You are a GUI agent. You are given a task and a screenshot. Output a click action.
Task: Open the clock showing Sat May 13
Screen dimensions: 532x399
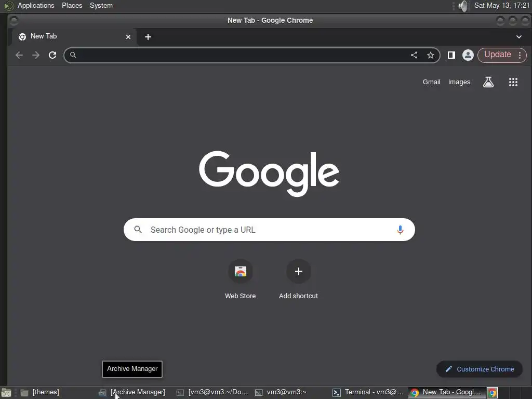coord(501,5)
